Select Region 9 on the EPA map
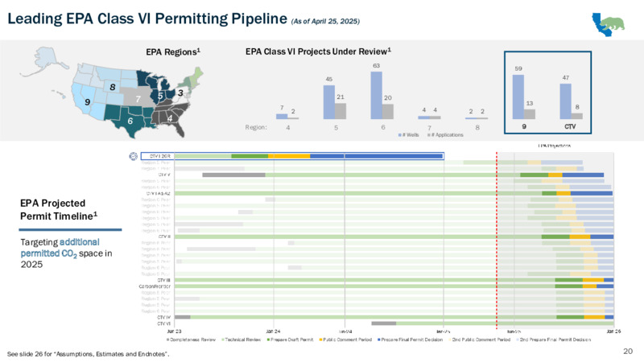 click(87, 101)
